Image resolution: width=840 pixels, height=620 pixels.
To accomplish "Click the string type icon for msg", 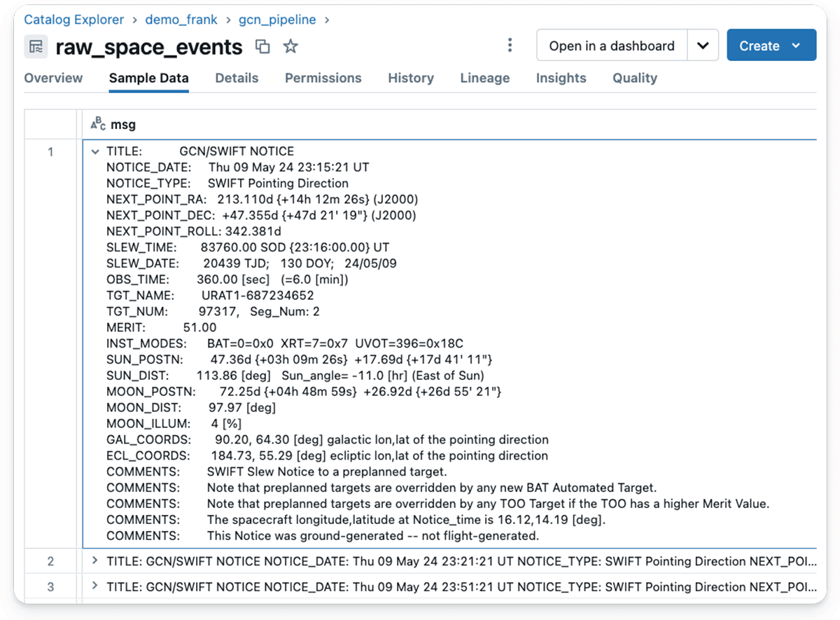I will 99,125.
